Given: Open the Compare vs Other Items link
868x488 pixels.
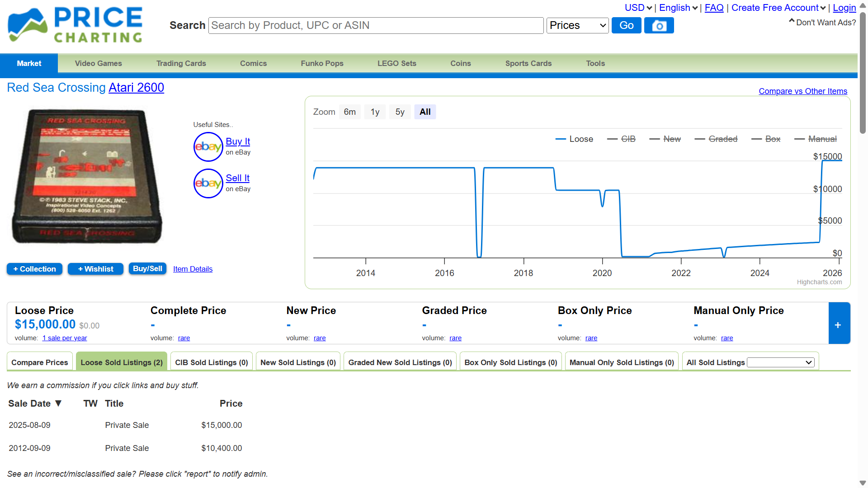Looking at the screenshot, I should click(803, 91).
